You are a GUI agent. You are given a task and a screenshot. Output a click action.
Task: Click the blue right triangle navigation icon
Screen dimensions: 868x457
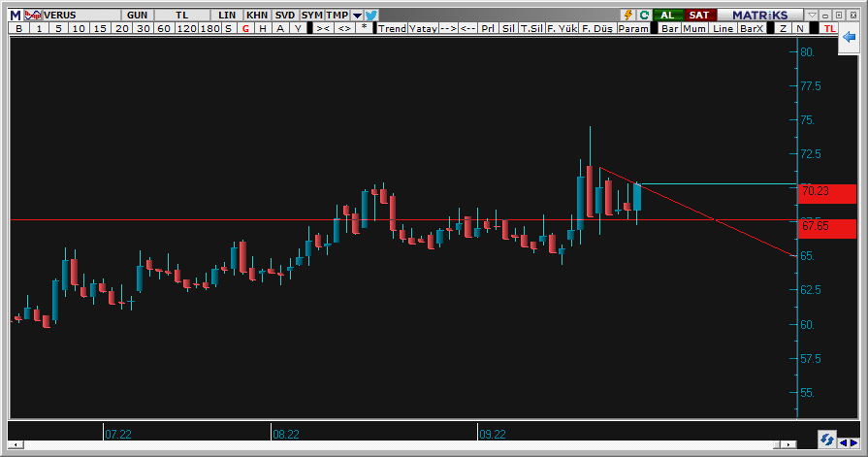pyautogui.click(x=853, y=442)
